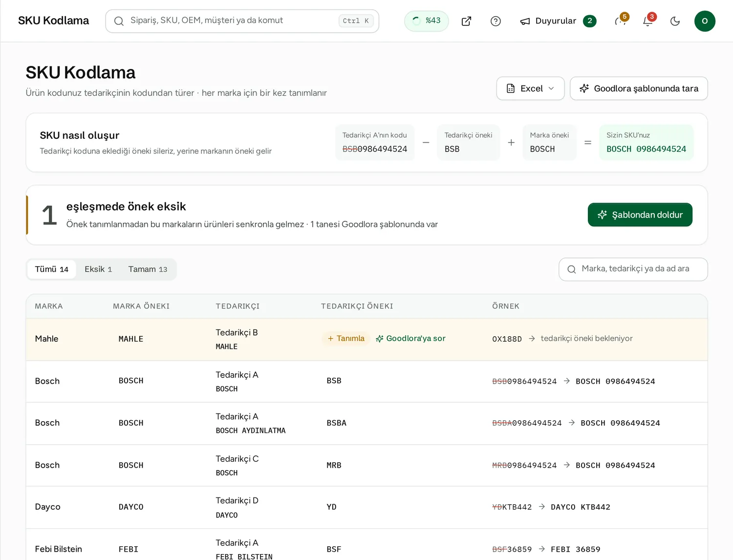This screenshot has width=733, height=560.
Task: Focus the Sipariş, SKU, OEM search field
Action: (242, 21)
